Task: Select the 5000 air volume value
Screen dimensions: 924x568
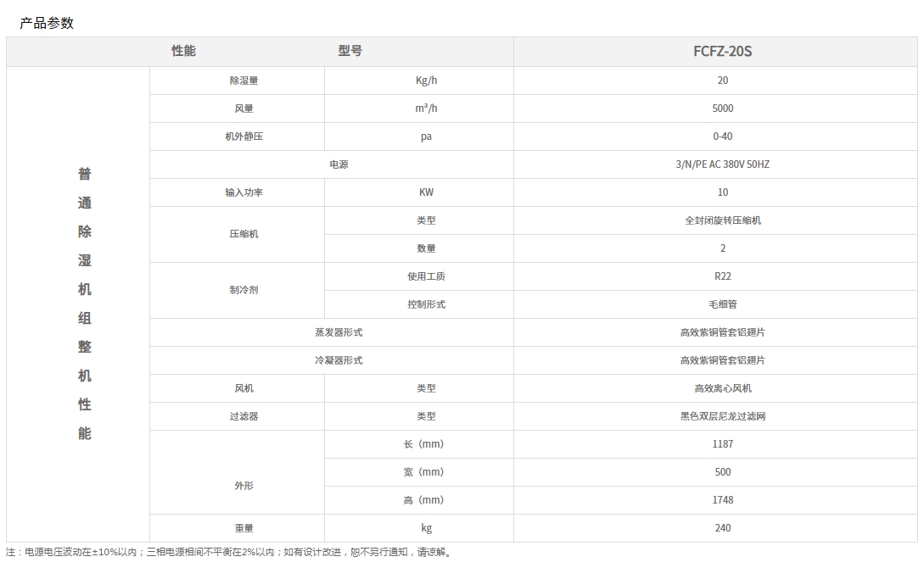Action: (x=722, y=109)
